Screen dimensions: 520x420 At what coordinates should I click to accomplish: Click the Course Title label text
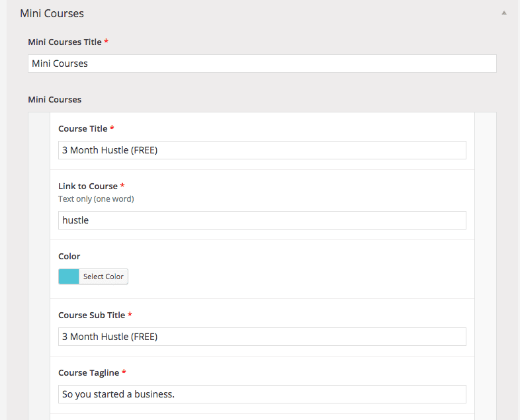point(83,128)
